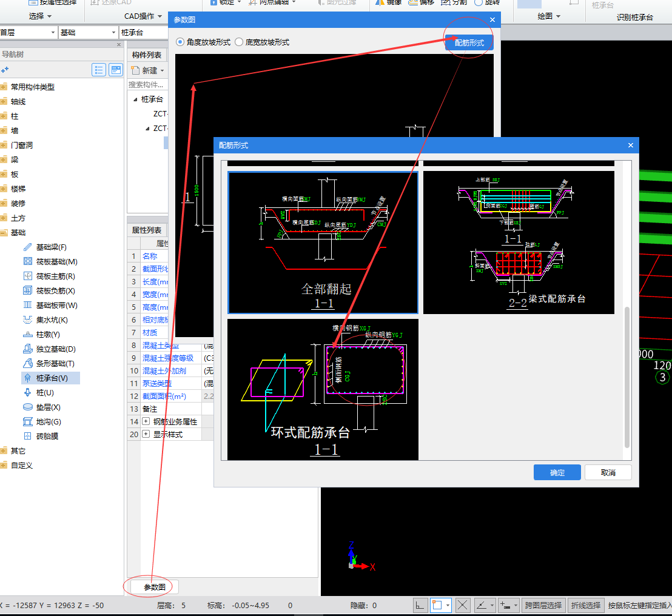Click the add icon under 导航树
672x616 pixels.
click(x=5, y=70)
